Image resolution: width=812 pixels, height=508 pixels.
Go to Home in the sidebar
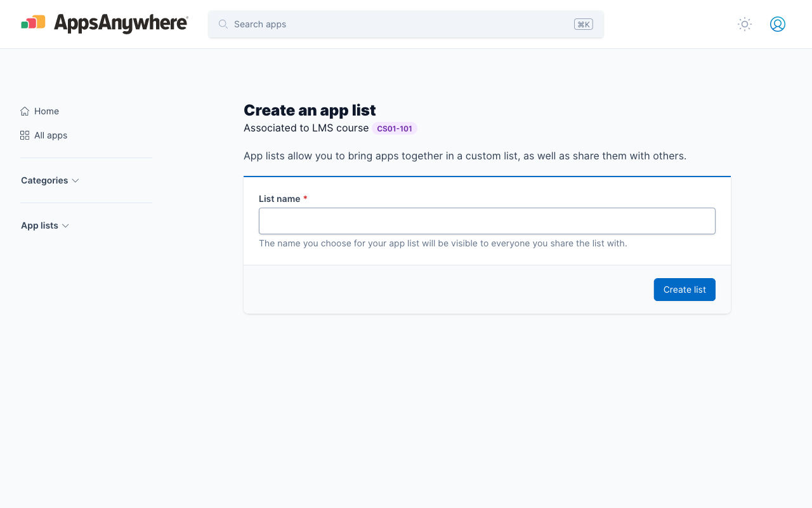coord(46,111)
